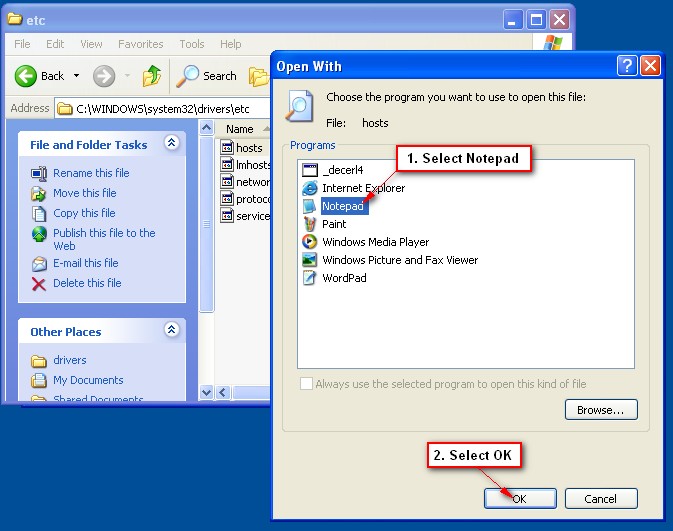Click the Up folder icon in toolbar
The width and height of the screenshot is (673, 531).
(152, 76)
